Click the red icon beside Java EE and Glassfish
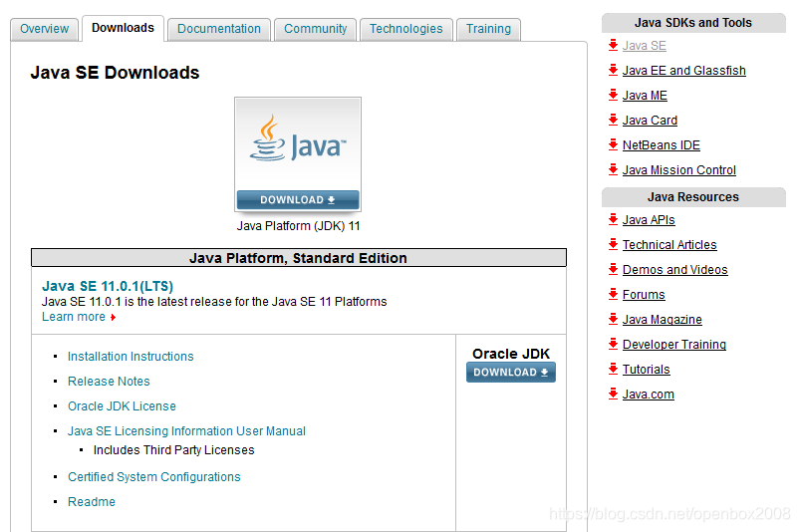 pos(614,71)
